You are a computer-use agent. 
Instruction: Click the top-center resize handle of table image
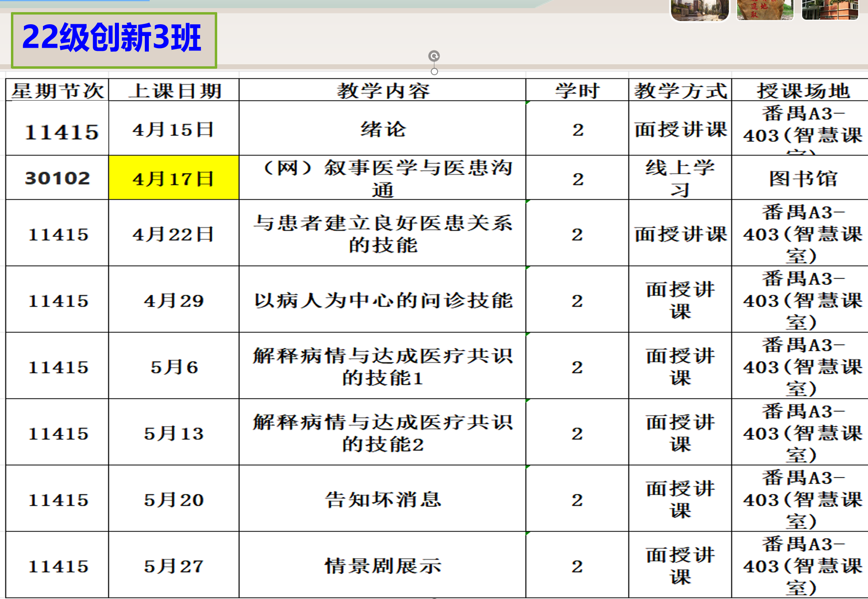coord(434,72)
